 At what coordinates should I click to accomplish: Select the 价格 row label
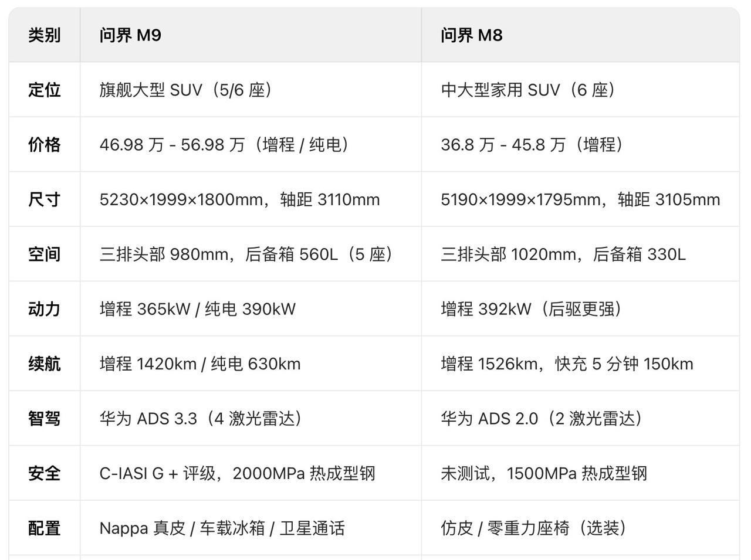click(45, 144)
